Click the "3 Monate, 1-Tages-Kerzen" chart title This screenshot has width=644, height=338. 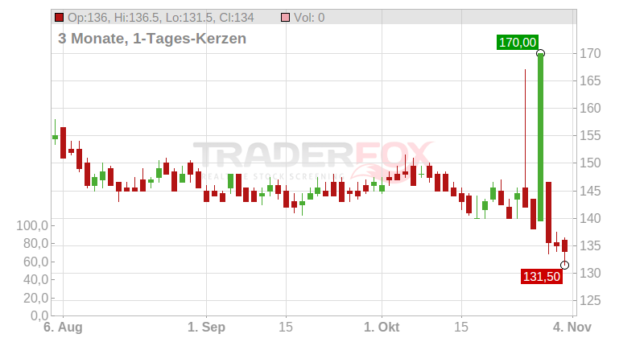pyautogui.click(x=152, y=38)
